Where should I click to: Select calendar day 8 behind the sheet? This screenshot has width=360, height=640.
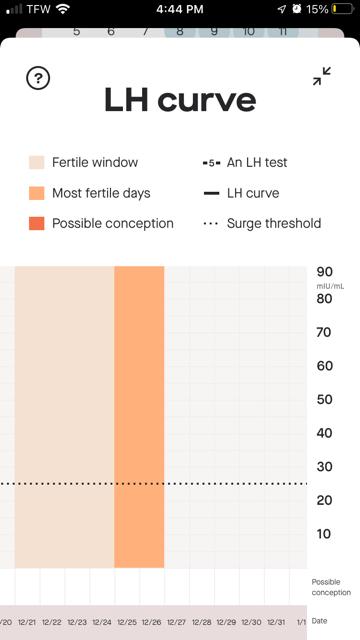(180, 31)
